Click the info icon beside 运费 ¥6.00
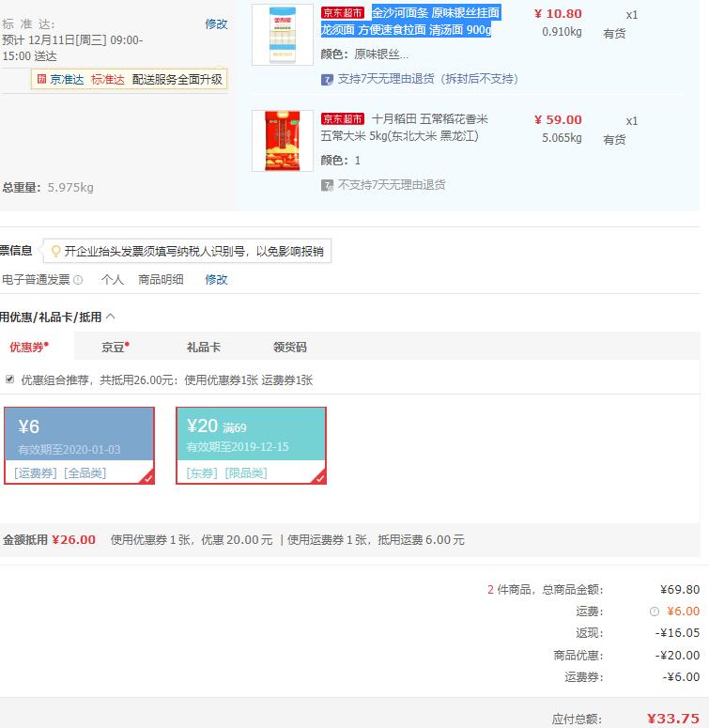The width and height of the screenshot is (709, 728). point(655,612)
